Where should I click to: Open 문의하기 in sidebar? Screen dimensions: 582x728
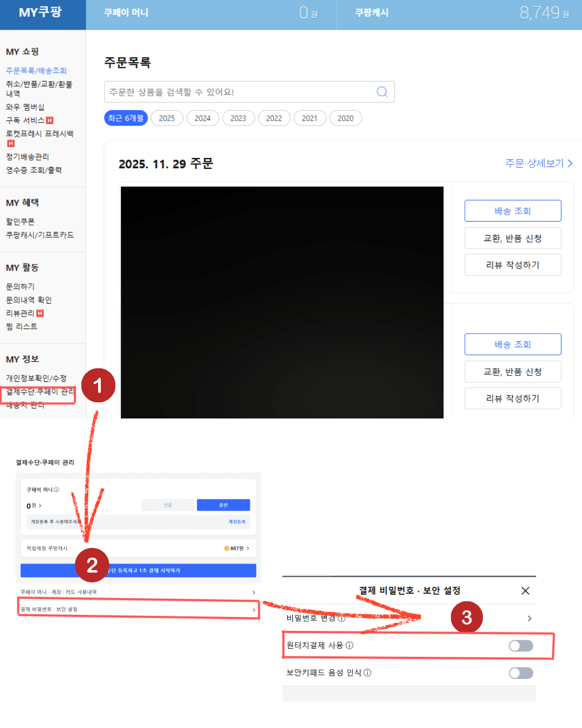[20, 286]
